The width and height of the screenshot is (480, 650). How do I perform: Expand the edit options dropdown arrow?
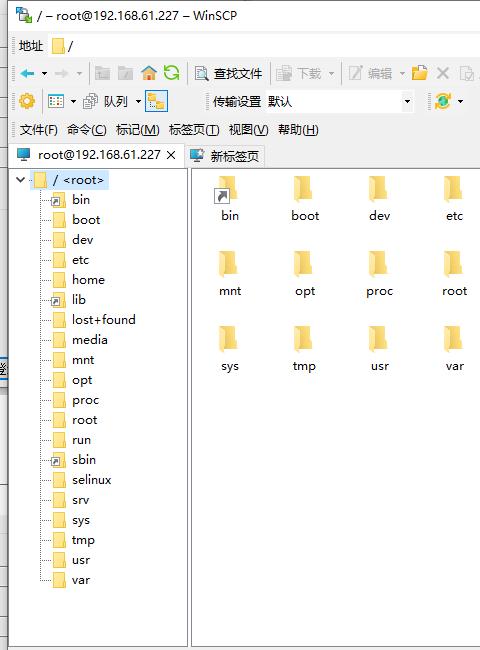pos(402,74)
